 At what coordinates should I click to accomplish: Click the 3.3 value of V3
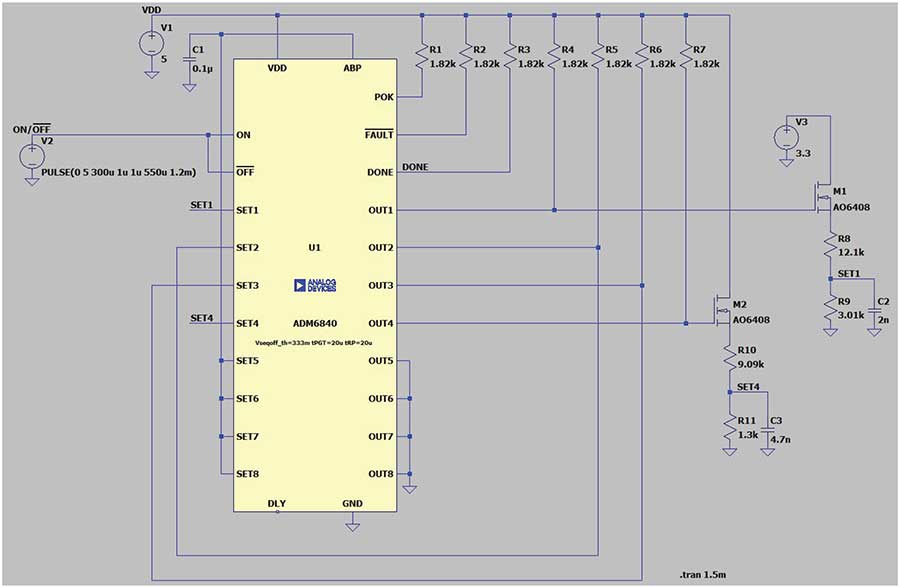[x=803, y=153]
